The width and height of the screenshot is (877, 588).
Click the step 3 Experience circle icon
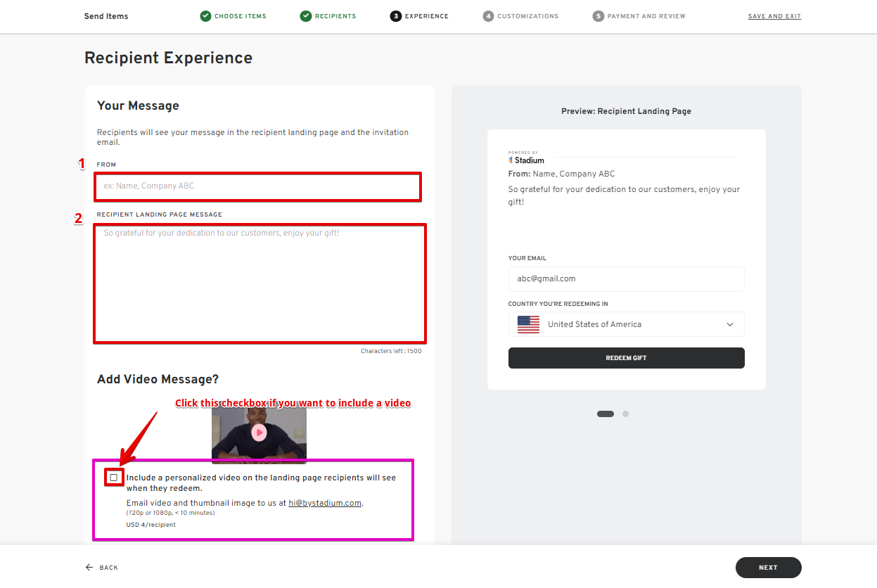[396, 16]
